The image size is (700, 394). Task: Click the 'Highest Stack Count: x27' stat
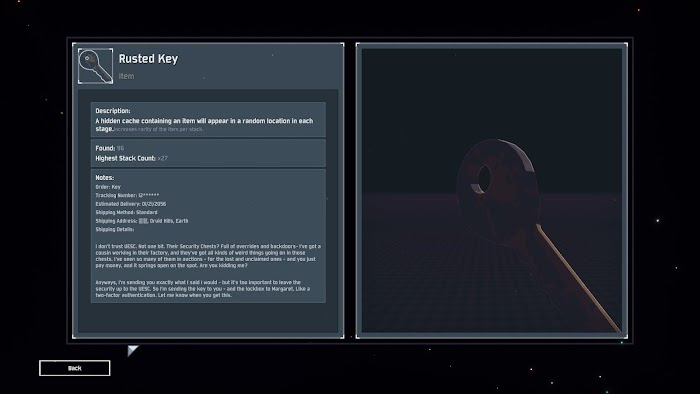pos(131,158)
